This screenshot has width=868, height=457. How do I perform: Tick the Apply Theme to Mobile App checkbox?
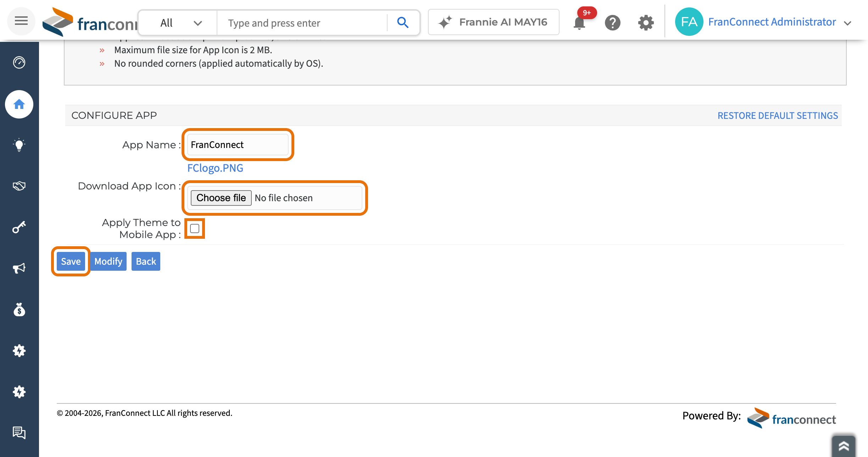pyautogui.click(x=195, y=228)
